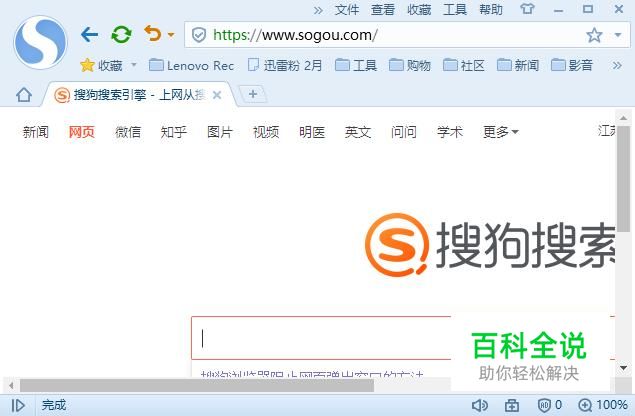Screen dimensions: 635x416
Task: Open the 知乎 search category
Action: click(173, 132)
